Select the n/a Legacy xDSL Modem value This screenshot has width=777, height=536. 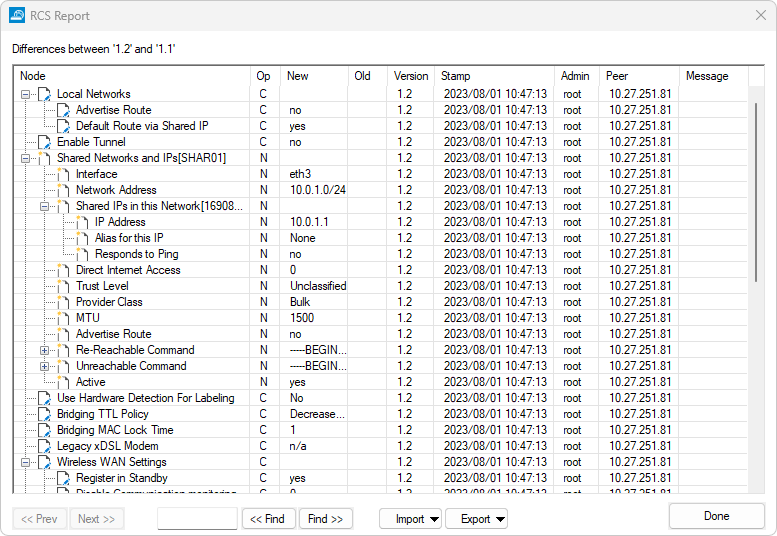pos(298,446)
